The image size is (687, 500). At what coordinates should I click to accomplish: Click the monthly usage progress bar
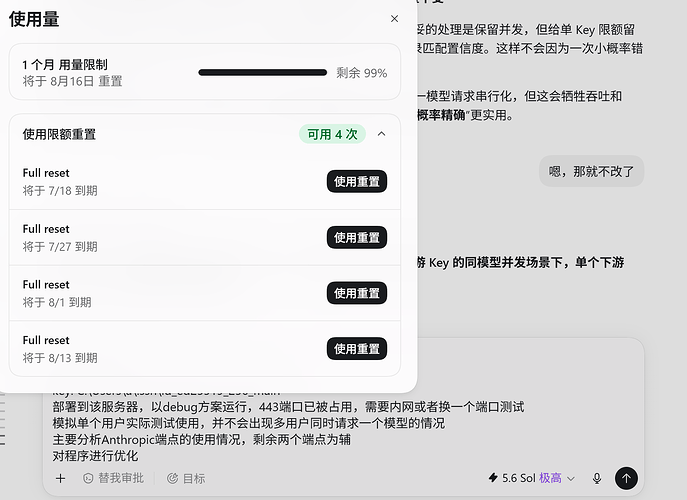point(262,73)
